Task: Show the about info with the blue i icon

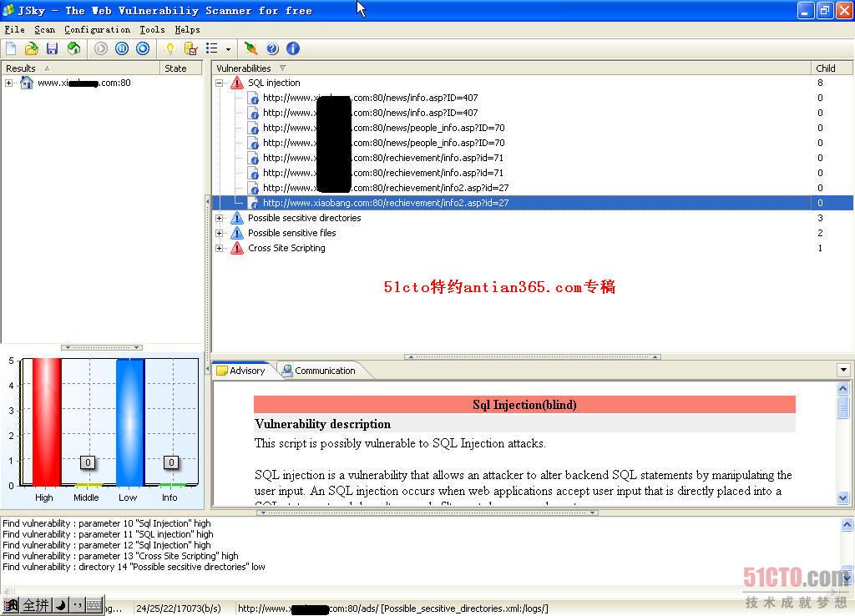Action: tap(293, 49)
